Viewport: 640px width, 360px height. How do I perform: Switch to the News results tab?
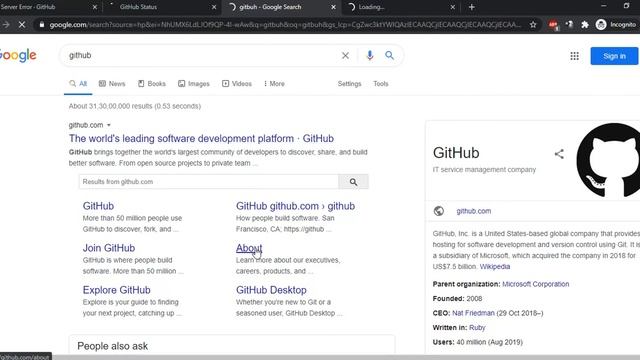point(112,84)
